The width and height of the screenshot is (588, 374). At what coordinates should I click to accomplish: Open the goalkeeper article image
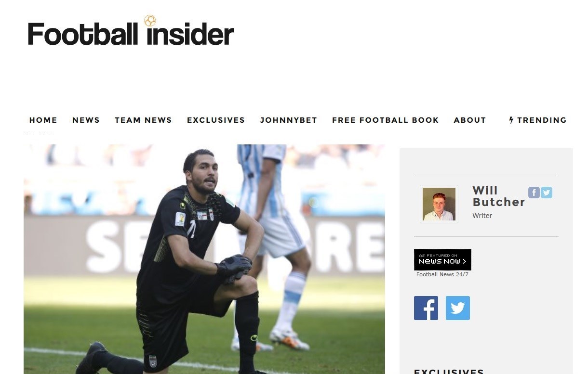204,259
